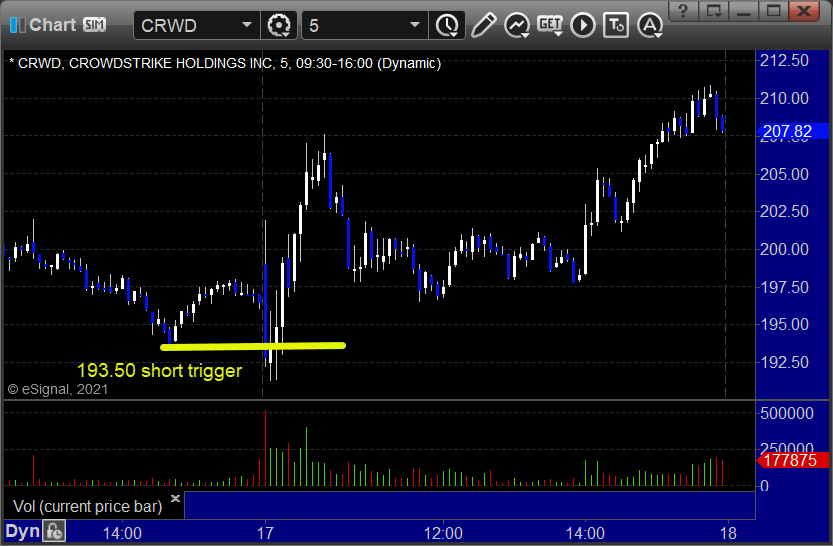Click the chart title CRWD CROWDSTRIKE HOLDINGS
Image resolution: width=833 pixels, height=546 pixels.
(x=225, y=63)
